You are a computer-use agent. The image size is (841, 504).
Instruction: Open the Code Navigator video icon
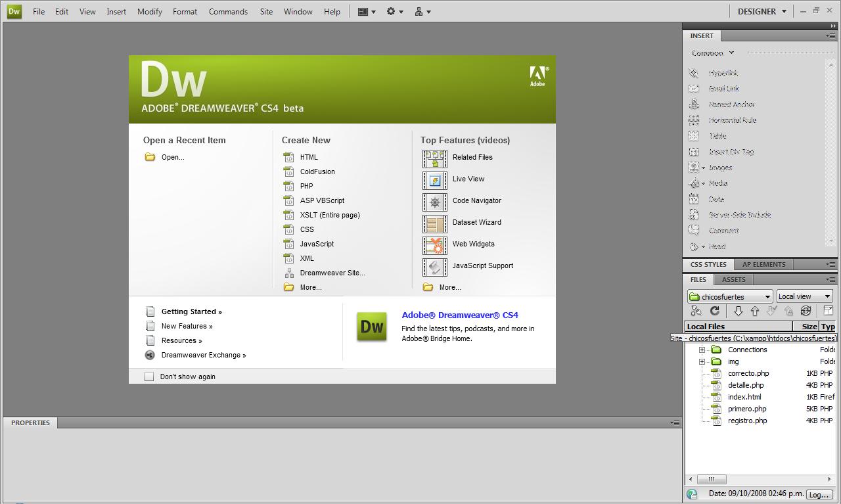tap(434, 201)
